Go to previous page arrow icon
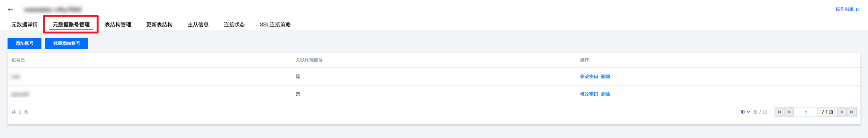Image resolution: width=868 pixels, height=138 pixels. click(789, 112)
